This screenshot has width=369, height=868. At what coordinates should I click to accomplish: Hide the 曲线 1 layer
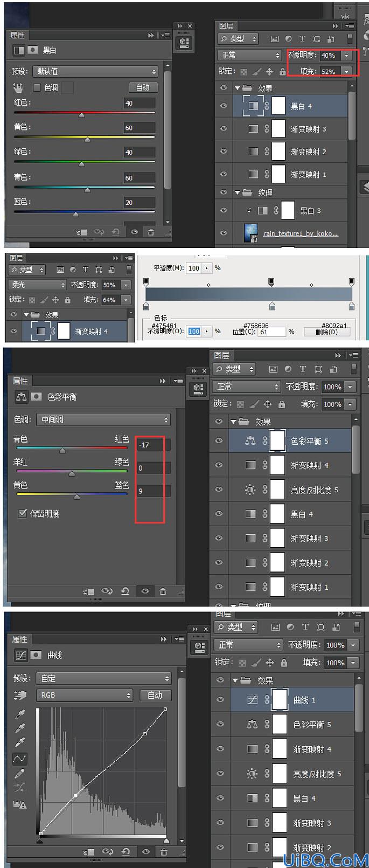click(220, 700)
